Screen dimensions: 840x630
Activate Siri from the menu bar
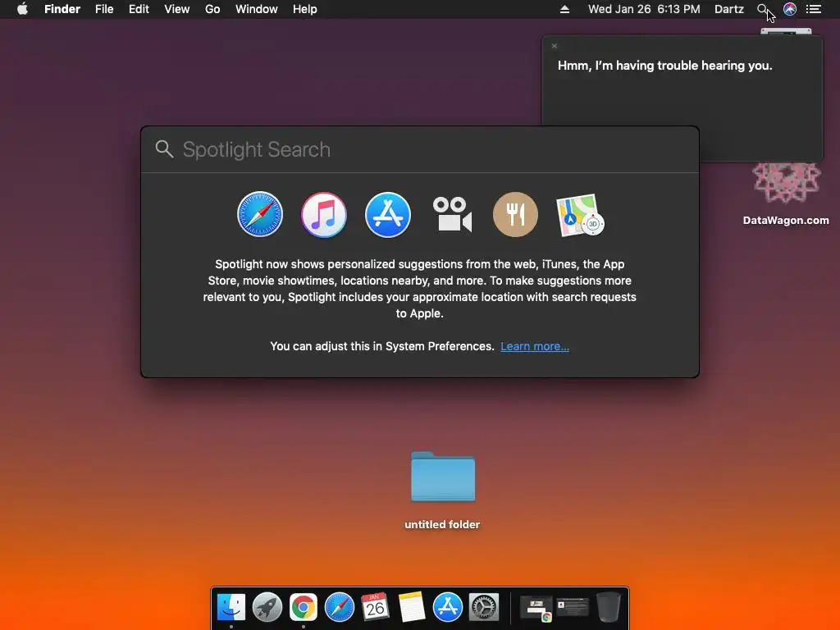tap(790, 9)
